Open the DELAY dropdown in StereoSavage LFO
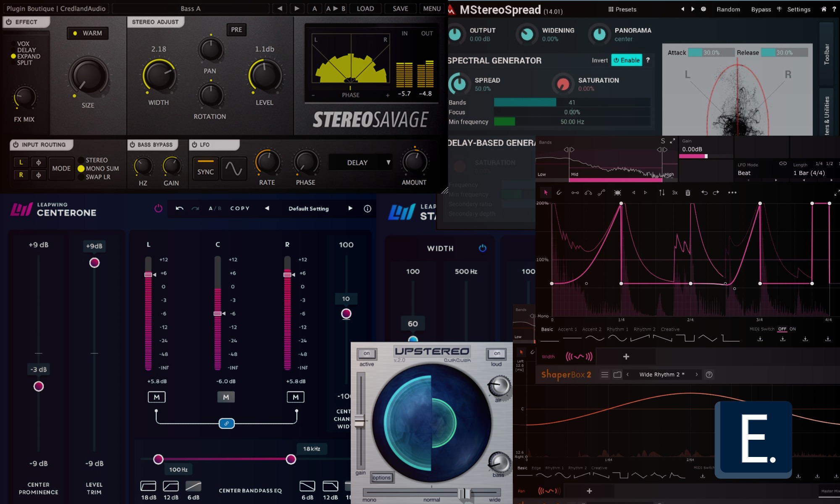840x504 pixels. coord(360,163)
